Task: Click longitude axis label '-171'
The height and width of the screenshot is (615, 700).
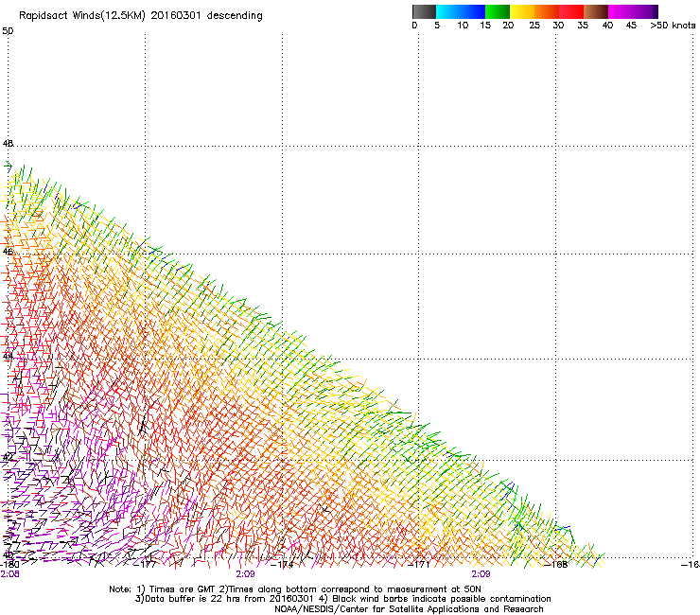Action: [420, 564]
